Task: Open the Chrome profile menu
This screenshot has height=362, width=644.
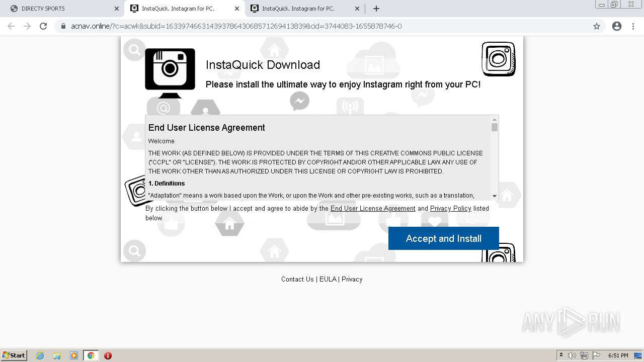Action: coord(617,26)
